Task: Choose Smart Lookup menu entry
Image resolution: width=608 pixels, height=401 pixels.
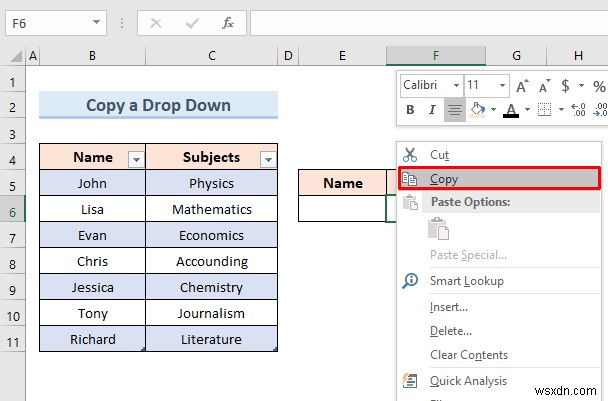Action: (499, 280)
